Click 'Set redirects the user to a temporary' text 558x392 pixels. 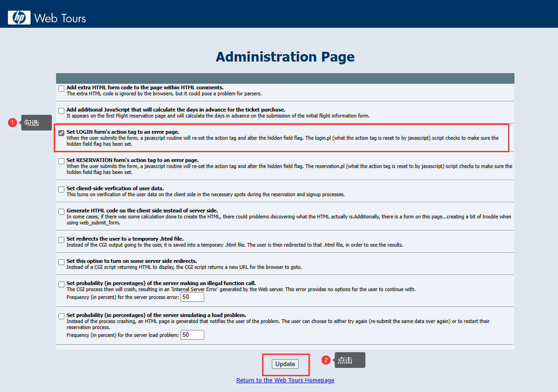pos(125,239)
